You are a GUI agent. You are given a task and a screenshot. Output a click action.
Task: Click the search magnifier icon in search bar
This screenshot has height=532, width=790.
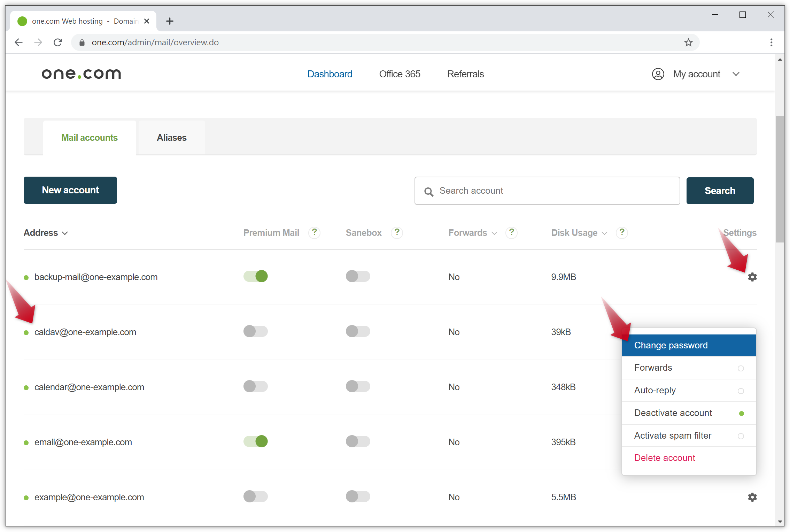point(429,191)
